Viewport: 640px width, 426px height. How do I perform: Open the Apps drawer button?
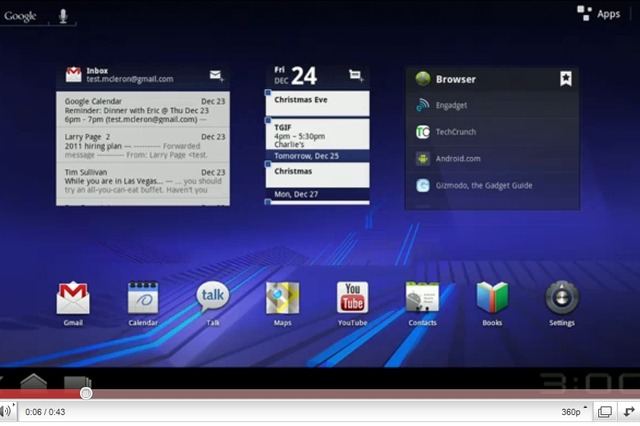point(598,13)
